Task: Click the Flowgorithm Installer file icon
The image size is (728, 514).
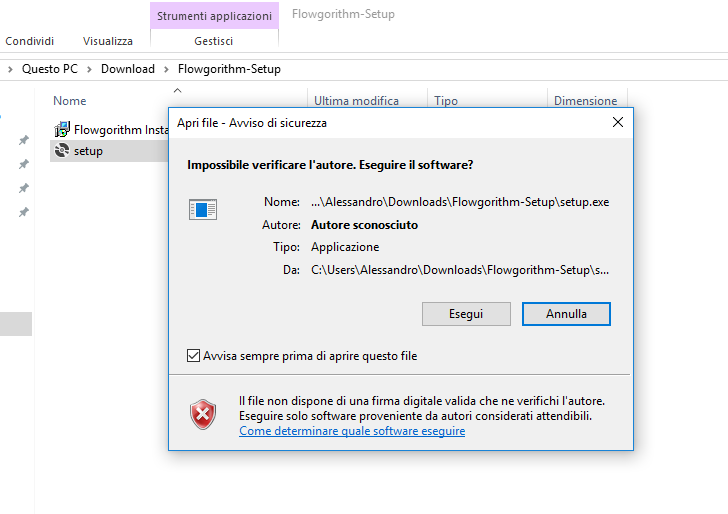Action: point(62,129)
